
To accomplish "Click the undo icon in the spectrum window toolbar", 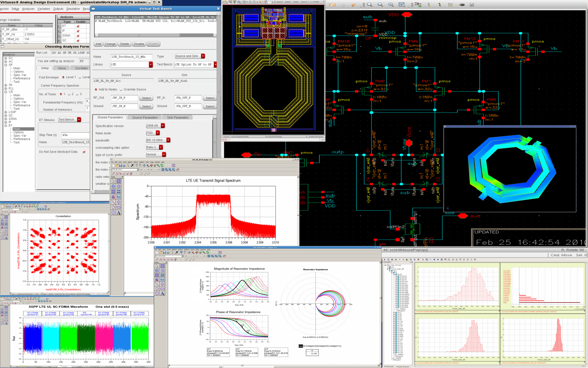I will coord(136,166).
